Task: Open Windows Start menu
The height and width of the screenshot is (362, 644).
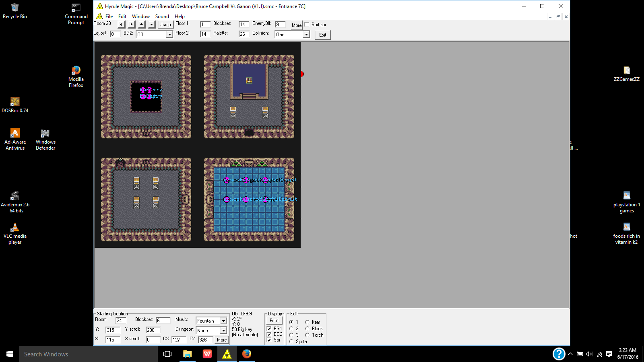Action: [x=10, y=354]
